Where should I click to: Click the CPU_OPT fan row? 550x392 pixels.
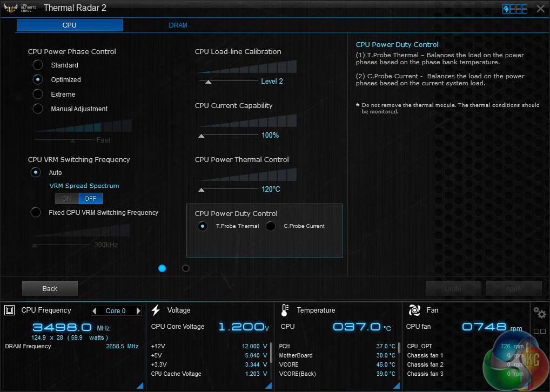465,346
